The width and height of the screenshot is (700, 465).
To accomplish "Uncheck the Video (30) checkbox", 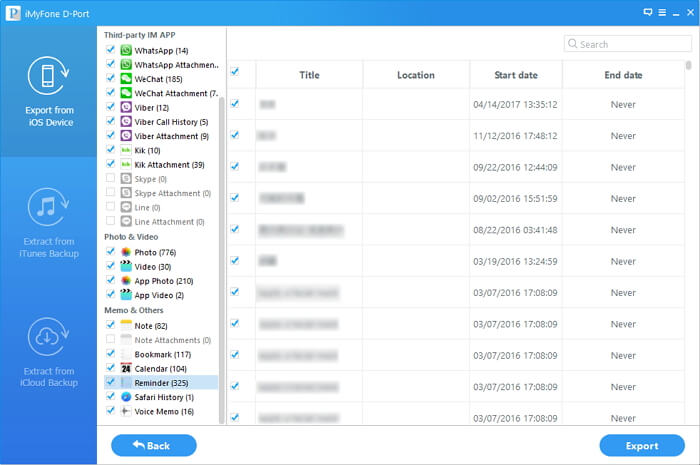I will pyautogui.click(x=110, y=266).
